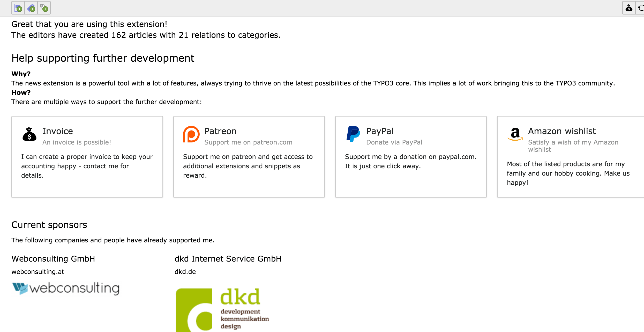Open the PayPal card heading
Screen dimensions: 644x332
380,131
